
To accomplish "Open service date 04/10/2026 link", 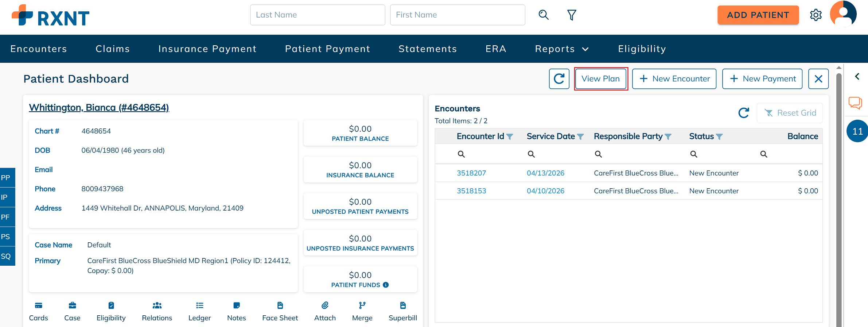I will pyautogui.click(x=545, y=191).
